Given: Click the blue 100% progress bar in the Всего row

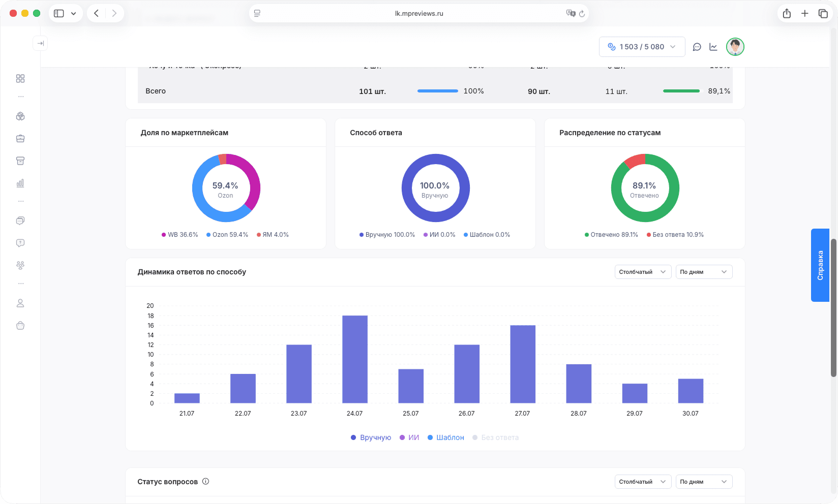Looking at the screenshot, I should pos(438,91).
